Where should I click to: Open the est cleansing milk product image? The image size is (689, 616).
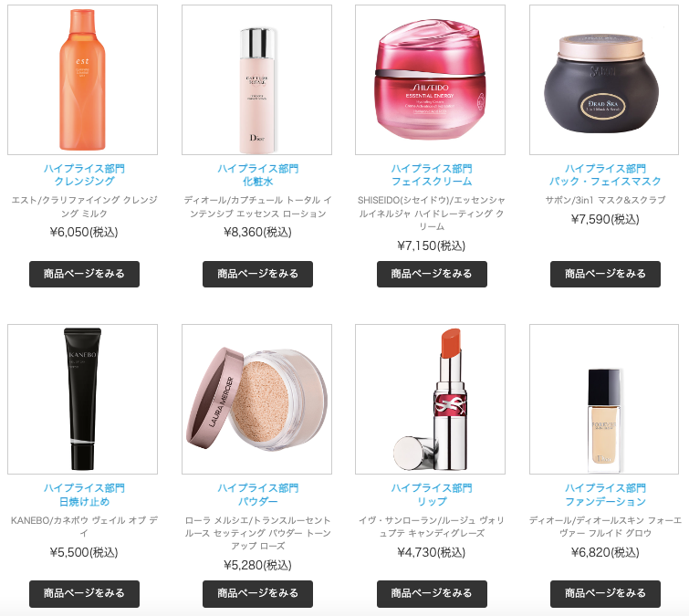(83, 80)
